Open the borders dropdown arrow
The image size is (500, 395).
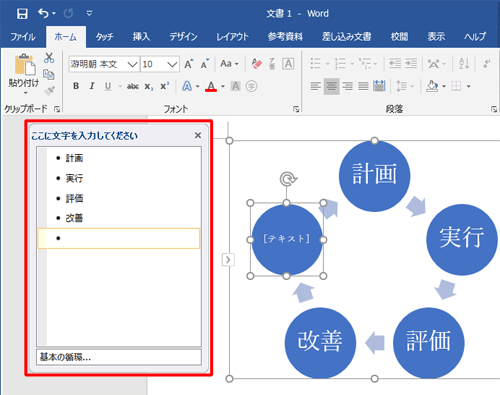coord(468,87)
